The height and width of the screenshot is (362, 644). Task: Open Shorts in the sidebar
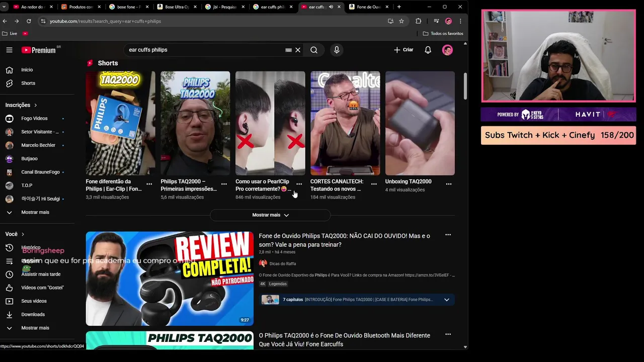pyautogui.click(x=28, y=83)
